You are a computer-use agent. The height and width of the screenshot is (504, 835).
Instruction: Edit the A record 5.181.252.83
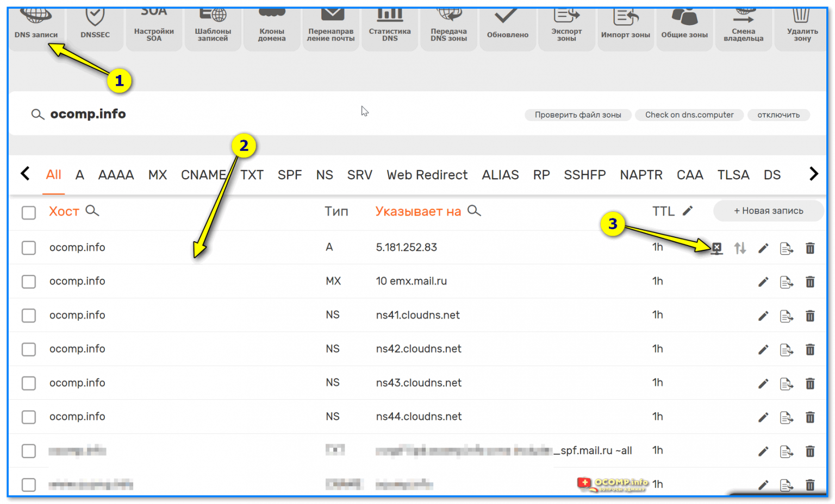(x=763, y=248)
